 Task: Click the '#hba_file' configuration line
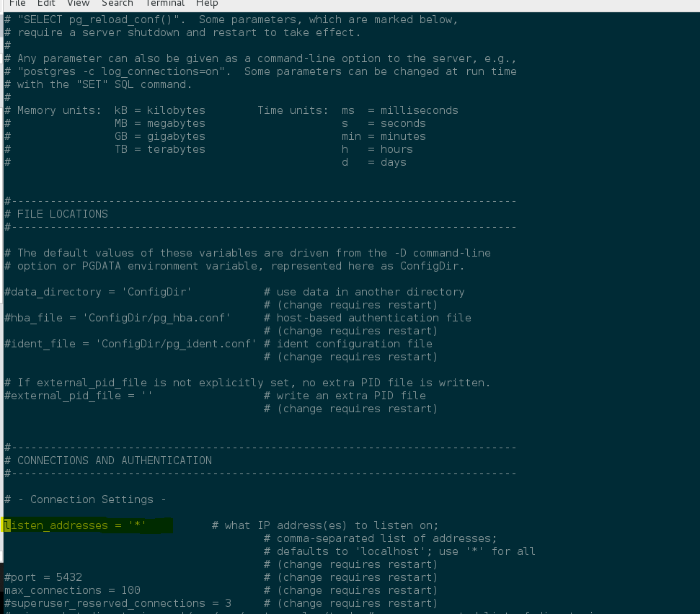118,318
